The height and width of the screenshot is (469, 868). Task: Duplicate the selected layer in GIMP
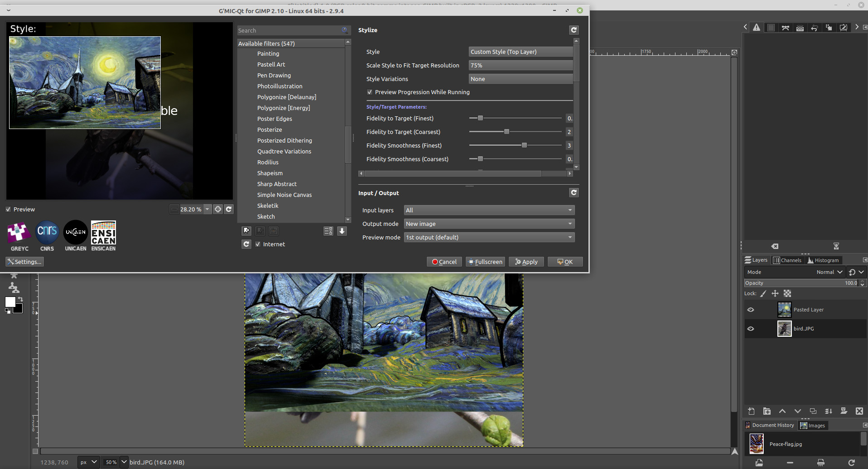click(x=813, y=411)
